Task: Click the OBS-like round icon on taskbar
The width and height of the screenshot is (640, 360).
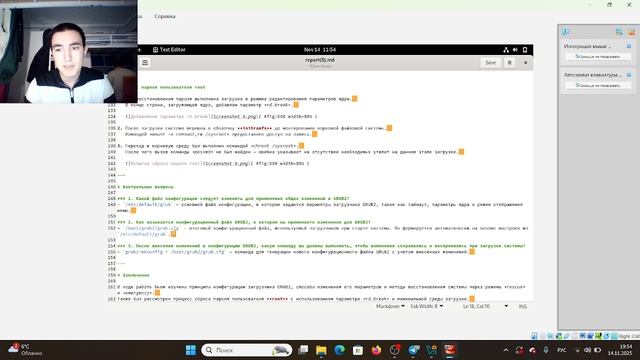Action: 395,350
